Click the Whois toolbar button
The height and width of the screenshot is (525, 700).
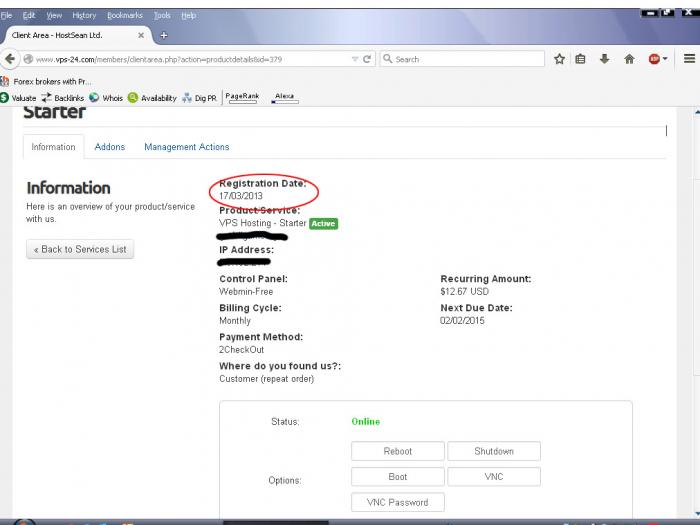click(x=106, y=98)
